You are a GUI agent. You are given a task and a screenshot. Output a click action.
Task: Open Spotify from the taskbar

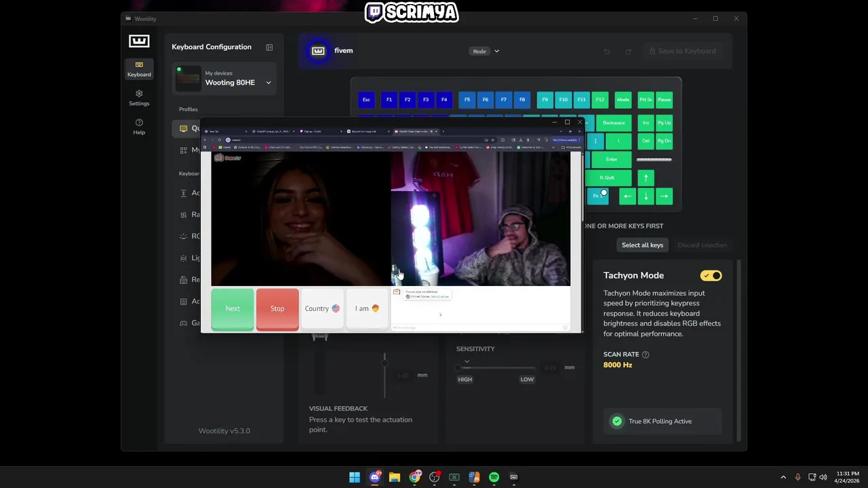(494, 477)
